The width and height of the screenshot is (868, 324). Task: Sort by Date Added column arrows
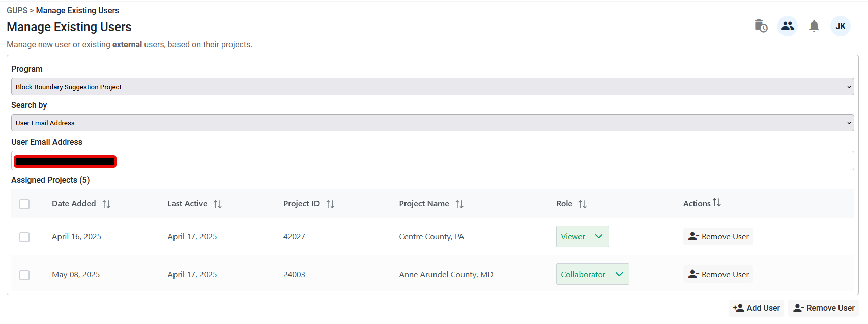click(106, 204)
